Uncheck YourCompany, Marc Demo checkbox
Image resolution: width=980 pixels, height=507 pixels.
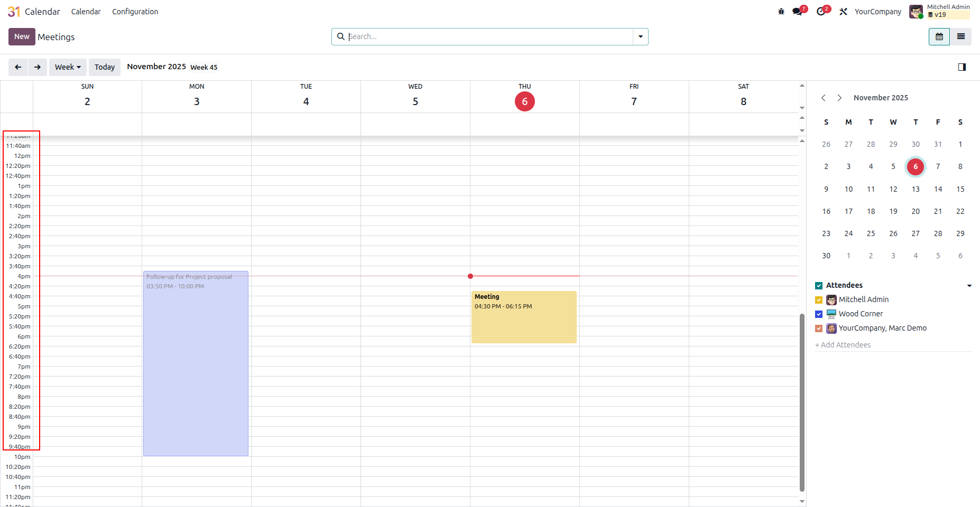819,328
